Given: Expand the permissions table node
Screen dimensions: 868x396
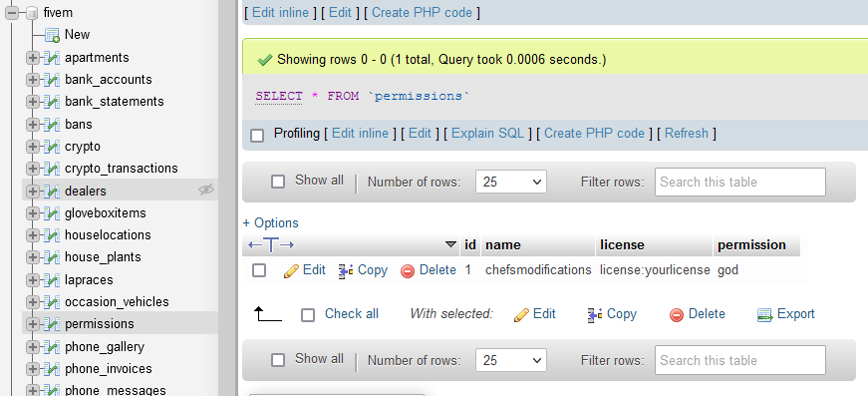Looking at the screenshot, I should [33, 324].
